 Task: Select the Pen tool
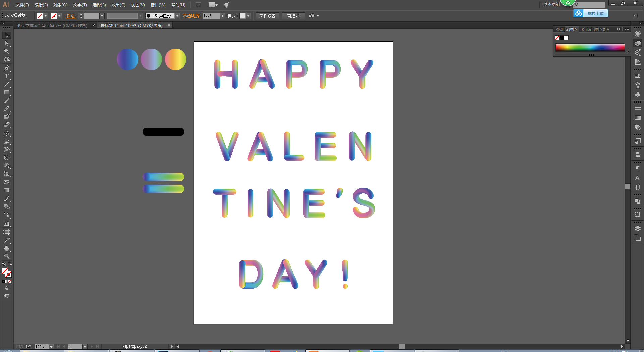(x=7, y=68)
